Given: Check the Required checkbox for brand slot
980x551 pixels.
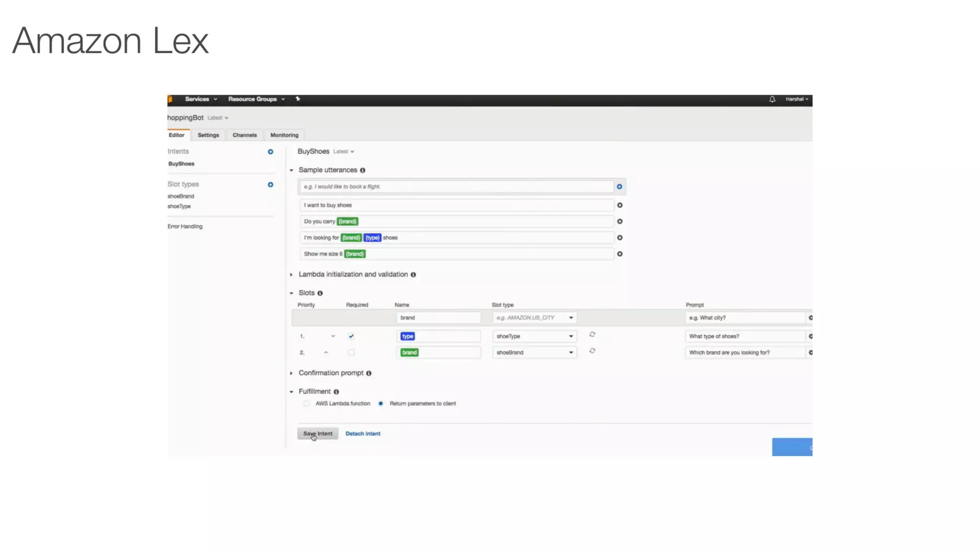Looking at the screenshot, I should click(x=351, y=353).
